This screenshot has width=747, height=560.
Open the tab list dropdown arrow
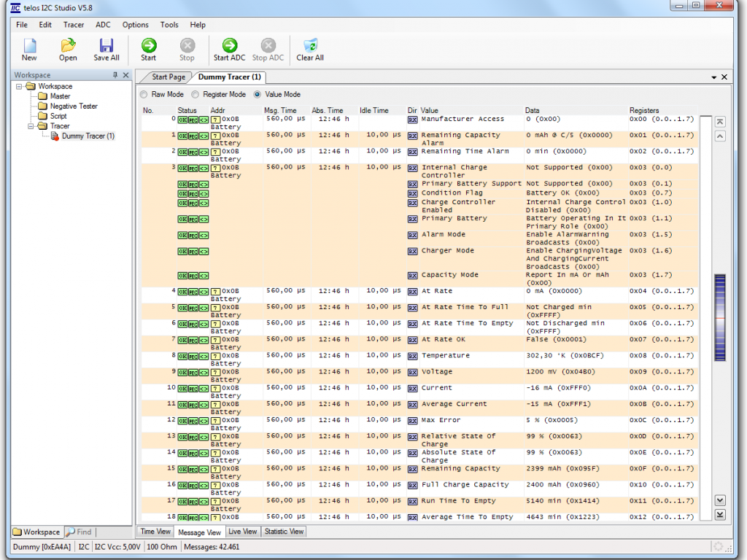click(714, 77)
